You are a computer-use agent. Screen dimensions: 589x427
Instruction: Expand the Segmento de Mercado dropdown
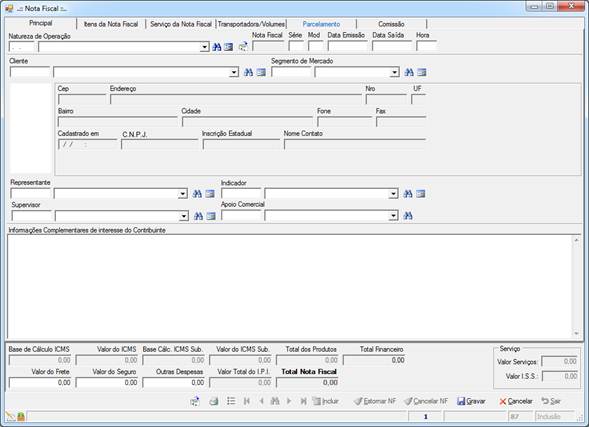coord(394,72)
